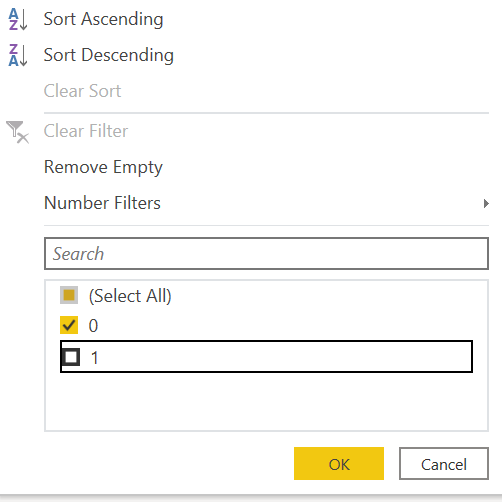
Task: Click the clear filter funnel icon
Action: 17,132
